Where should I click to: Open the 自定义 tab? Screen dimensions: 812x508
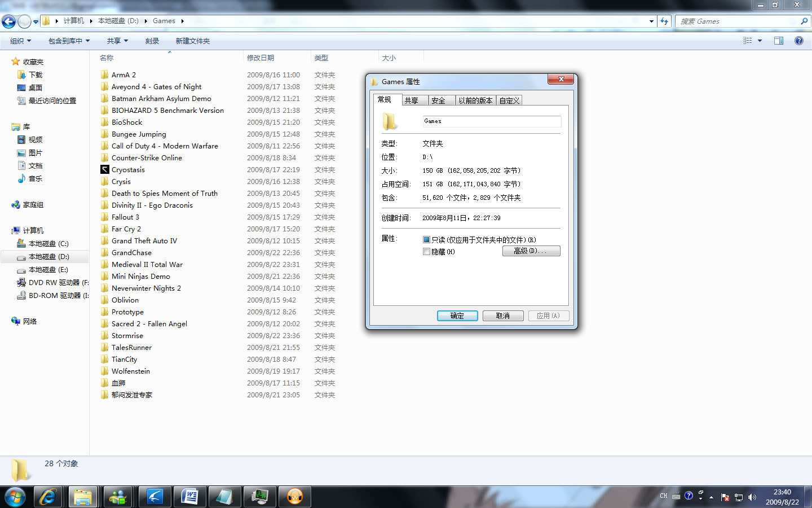(x=509, y=100)
